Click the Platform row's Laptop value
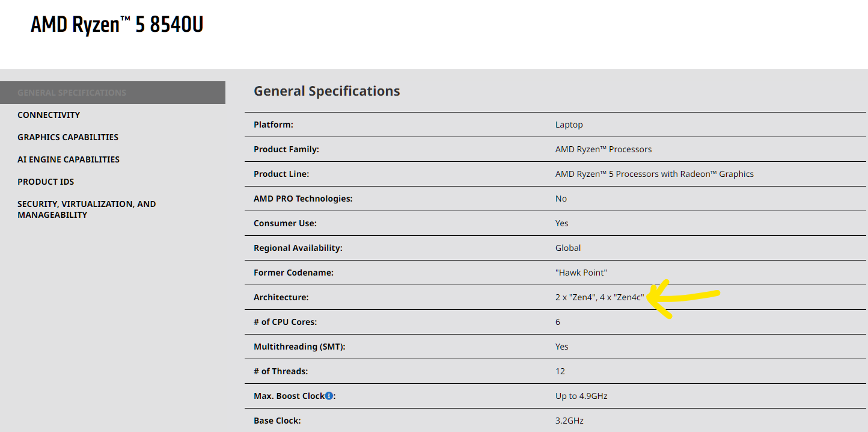868x432 pixels. 569,125
